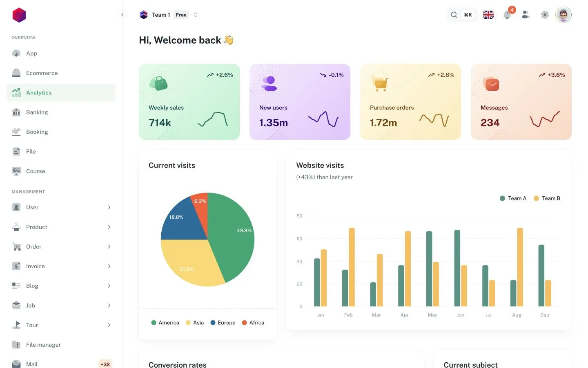The height and width of the screenshot is (368, 588).
Task: Click the Weekly sales 714k card
Action: [x=189, y=102]
